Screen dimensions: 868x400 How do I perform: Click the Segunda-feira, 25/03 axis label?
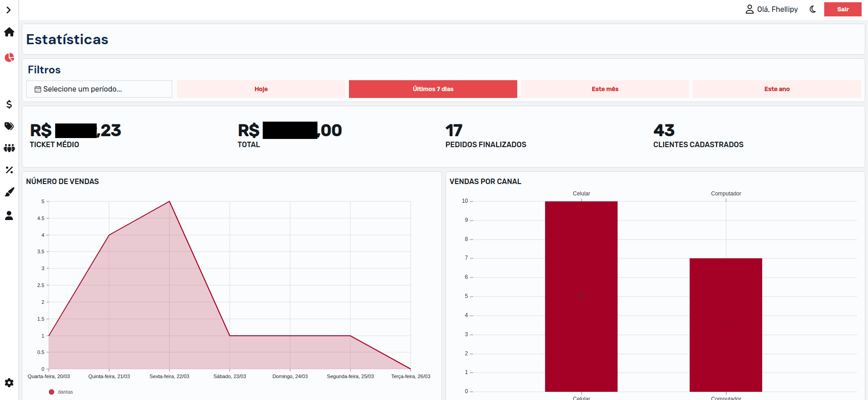point(350,376)
